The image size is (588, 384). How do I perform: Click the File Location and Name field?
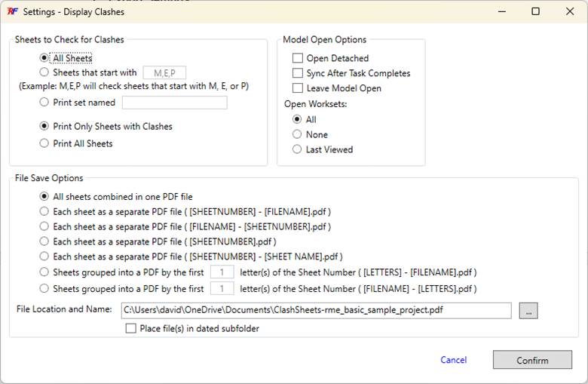click(315, 310)
